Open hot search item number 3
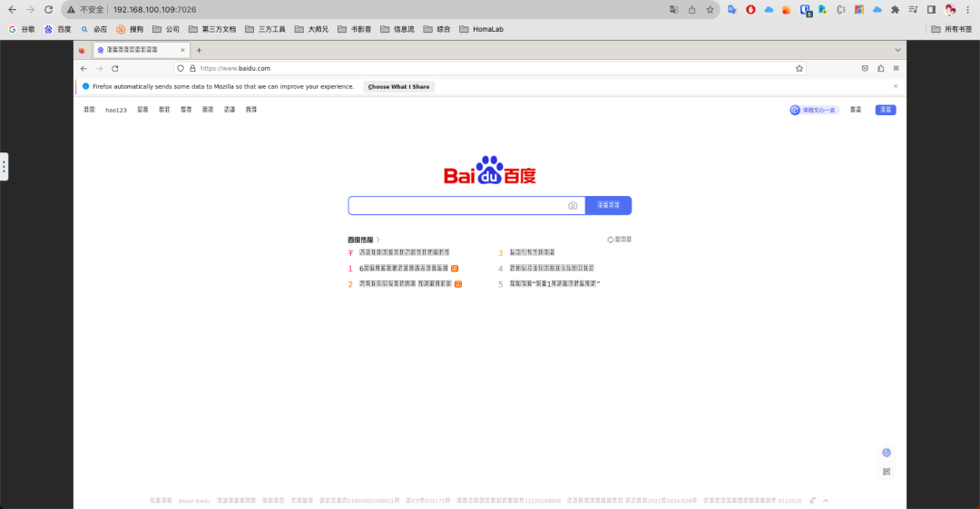This screenshot has width=980, height=509. coord(526,252)
